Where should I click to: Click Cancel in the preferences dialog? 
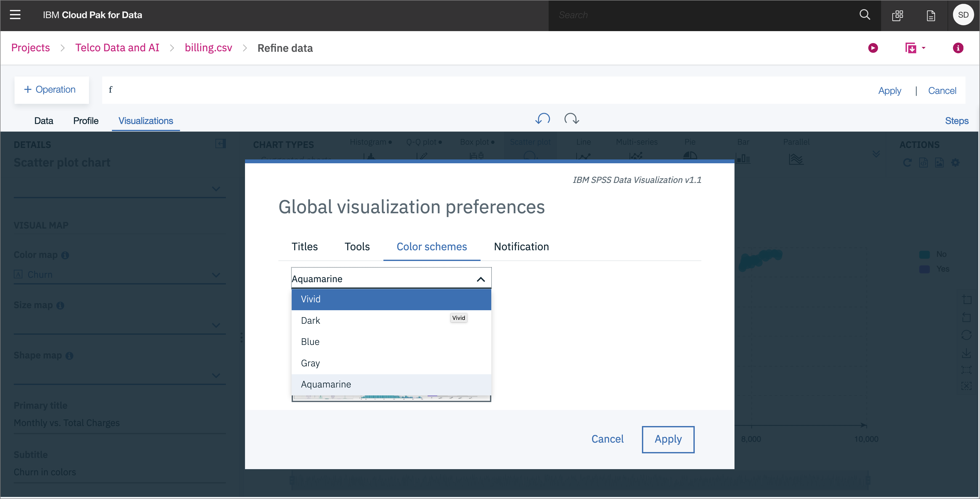click(607, 439)
